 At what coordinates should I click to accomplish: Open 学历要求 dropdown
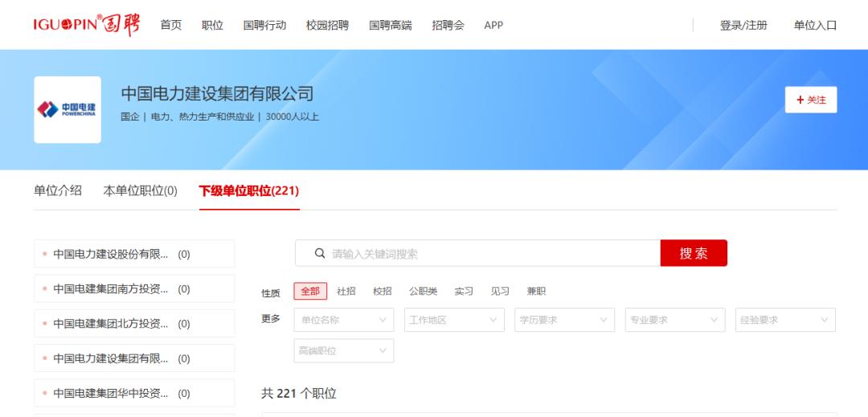565,320
